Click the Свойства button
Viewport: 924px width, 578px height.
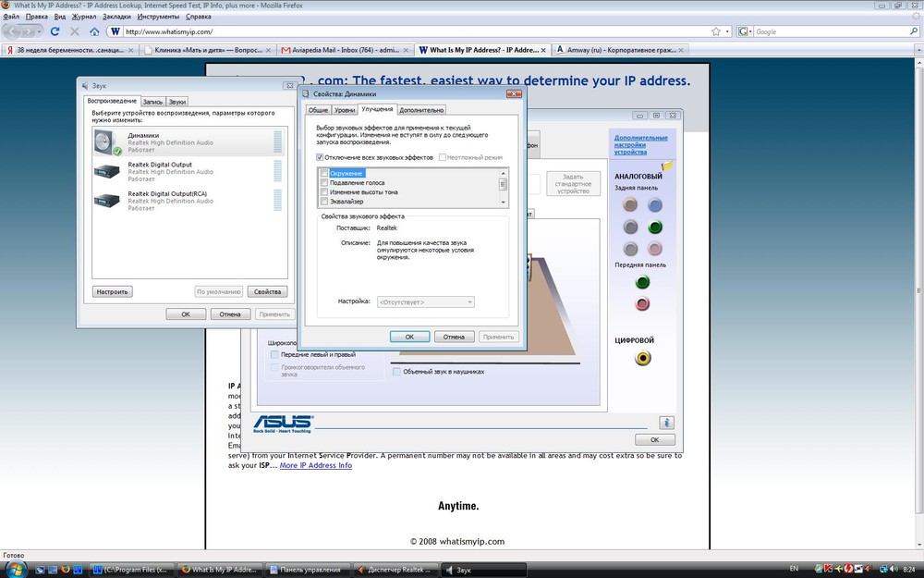click(267, 290)
